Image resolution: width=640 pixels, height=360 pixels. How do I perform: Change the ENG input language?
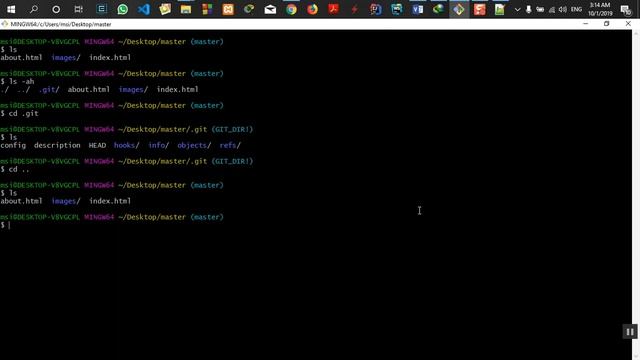tap(576, 9)
